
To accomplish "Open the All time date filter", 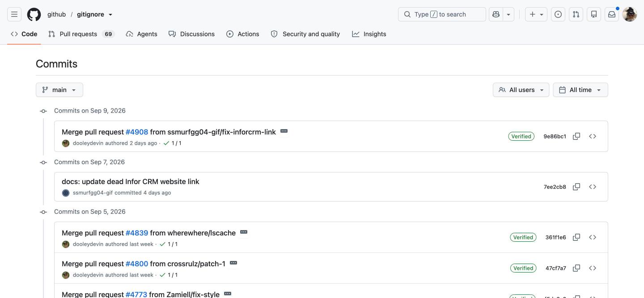I will [x=580, y=90].
